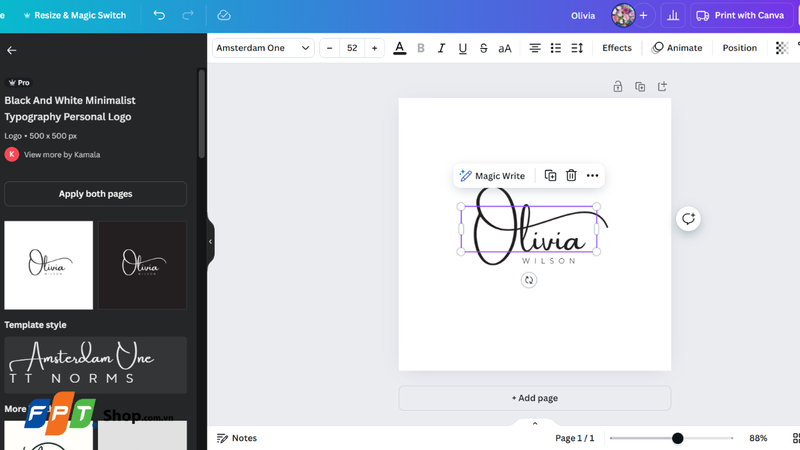This screenshot has width=800, height=450.
Task: Open the analytics bar chart icon
Action: click(x=673, y=15)
